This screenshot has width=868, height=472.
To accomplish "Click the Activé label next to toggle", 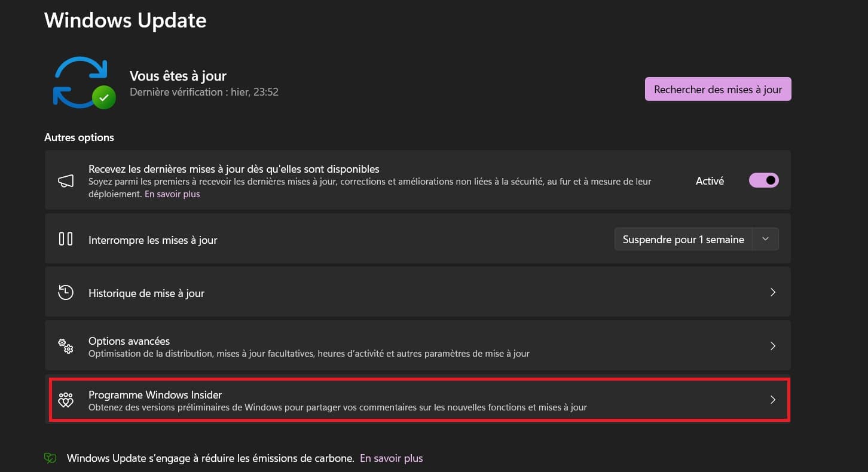I will click(710, 180).
